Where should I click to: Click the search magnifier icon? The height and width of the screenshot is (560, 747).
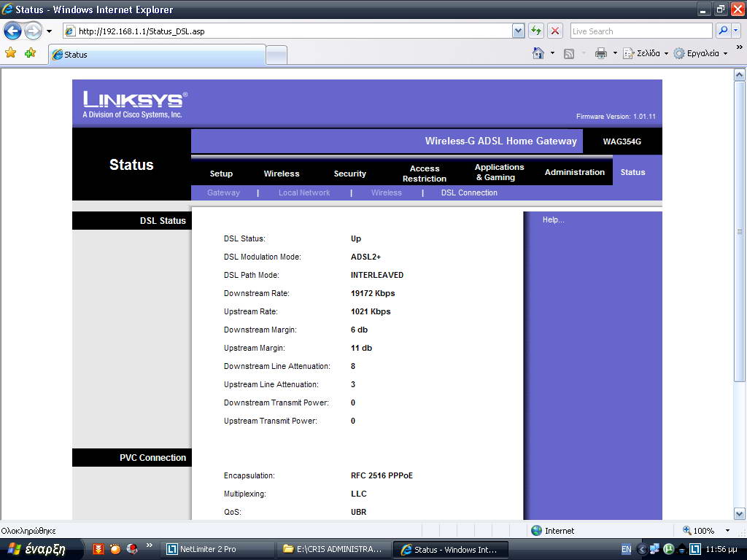coord(723,31)
